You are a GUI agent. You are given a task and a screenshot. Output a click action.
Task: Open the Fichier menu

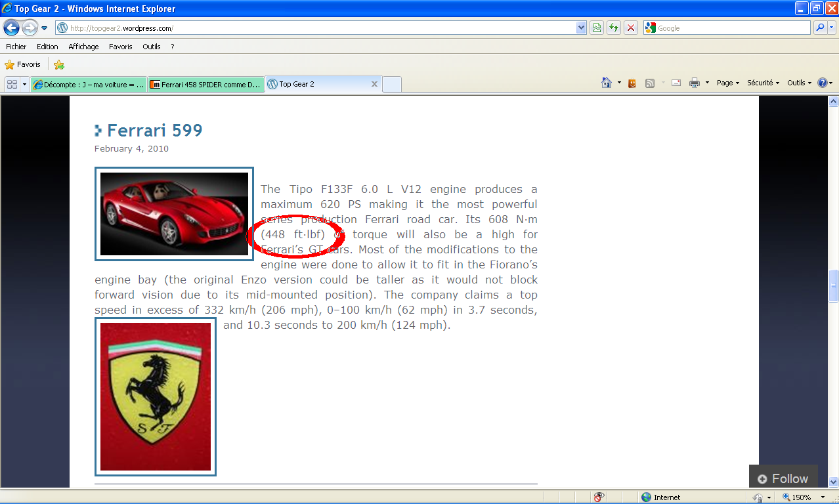[x=16, y=47]
